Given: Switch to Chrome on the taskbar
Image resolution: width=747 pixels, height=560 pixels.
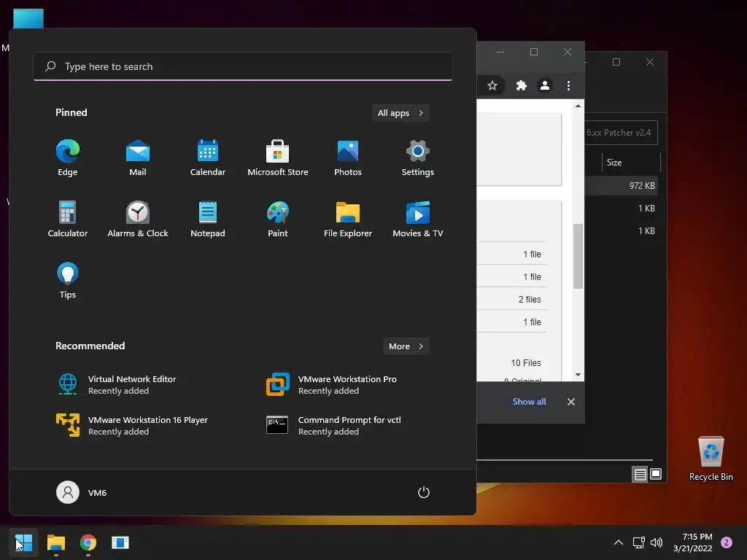Looking at the screenshot, I should click(88, 542).
